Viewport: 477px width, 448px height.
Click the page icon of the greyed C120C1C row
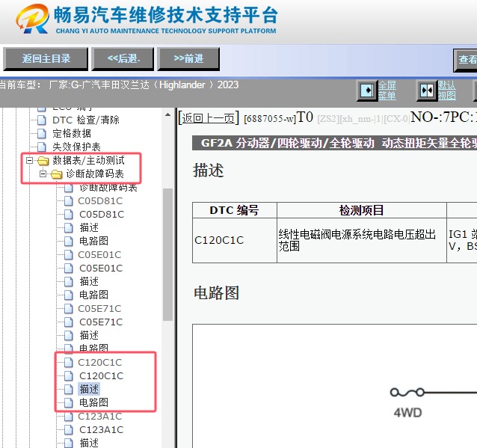(69, 363)
